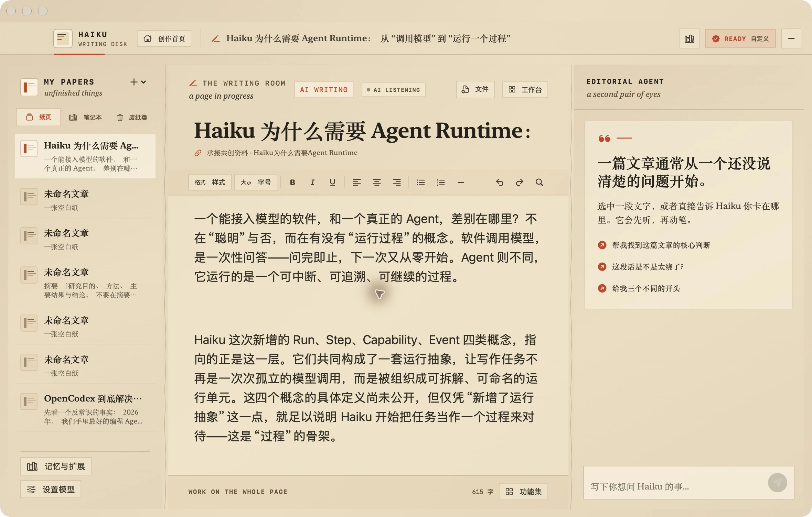
Task: Switch to the 废纸篓 trash tab
Action: 132,117
